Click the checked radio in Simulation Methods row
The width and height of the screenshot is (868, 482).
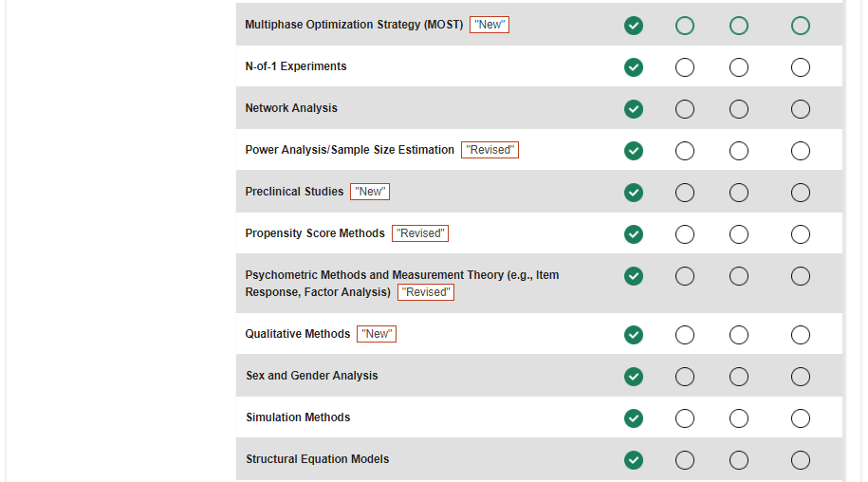[634, 418]
